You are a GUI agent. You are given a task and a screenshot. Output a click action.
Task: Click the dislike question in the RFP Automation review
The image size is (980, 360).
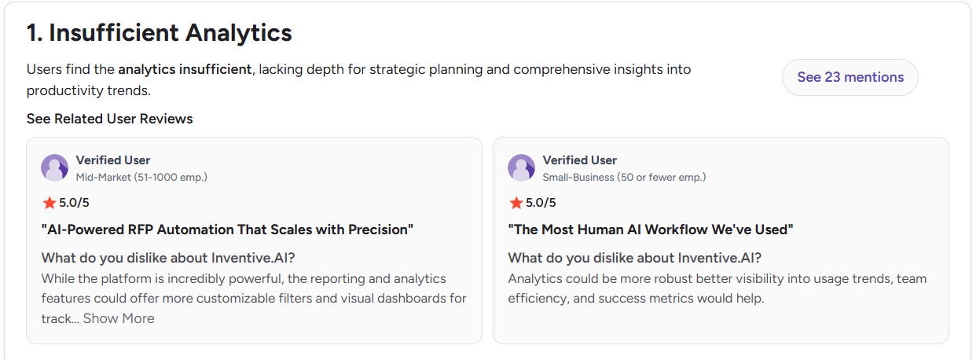168,258
